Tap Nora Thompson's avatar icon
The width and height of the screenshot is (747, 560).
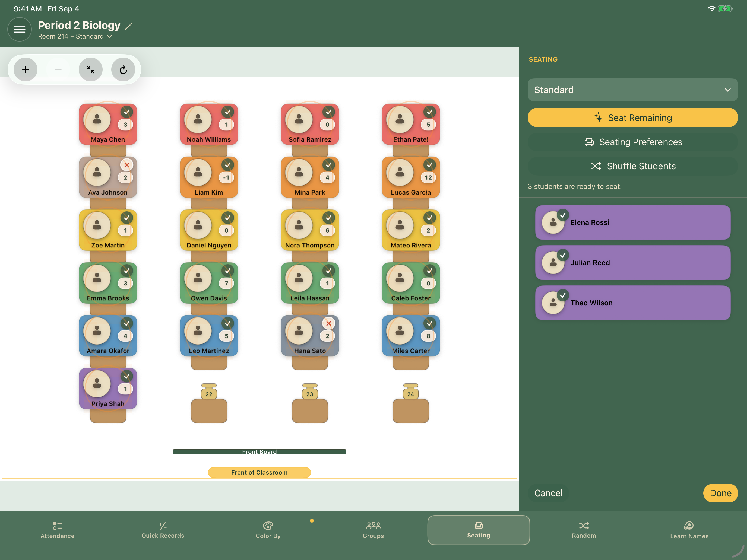point(299,225)
